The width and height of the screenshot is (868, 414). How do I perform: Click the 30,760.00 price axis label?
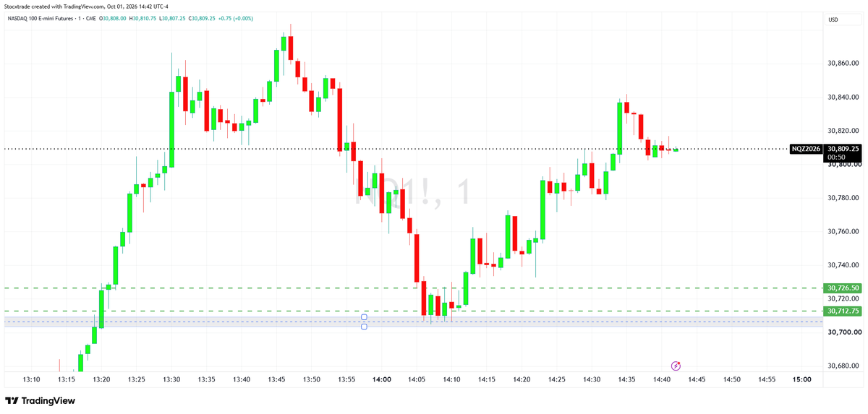(843, 231)
